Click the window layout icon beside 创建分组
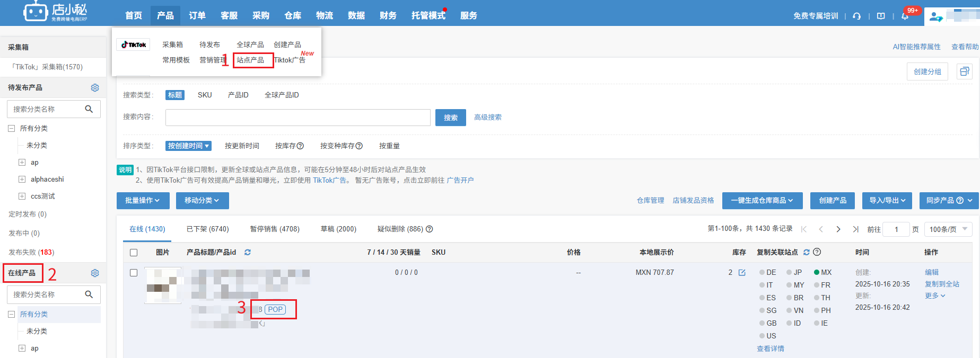 (964, 71)
